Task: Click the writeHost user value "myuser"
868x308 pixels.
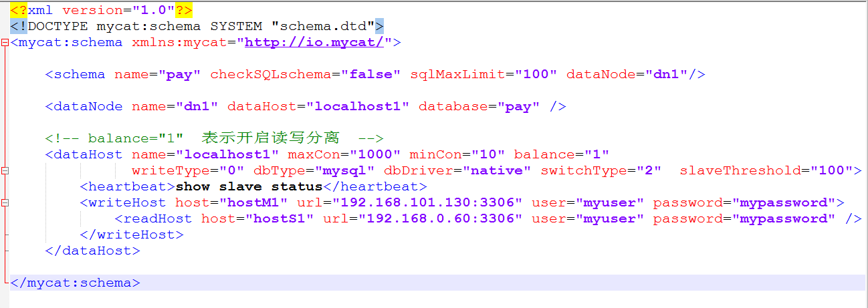Action: pyautogui.click(x=610, y=203)
